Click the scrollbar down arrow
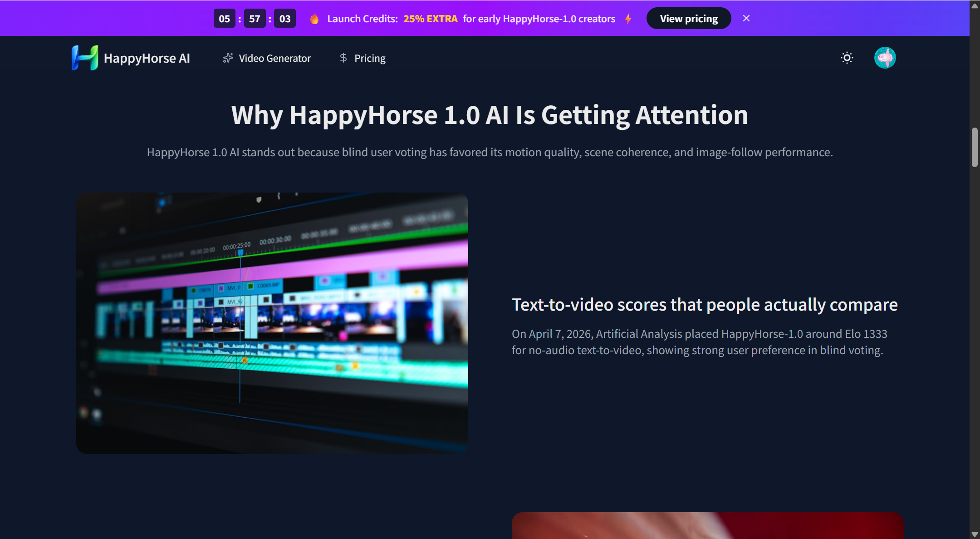Image resolution: width=980 pixels, height=539 pixels. [975, 534]
